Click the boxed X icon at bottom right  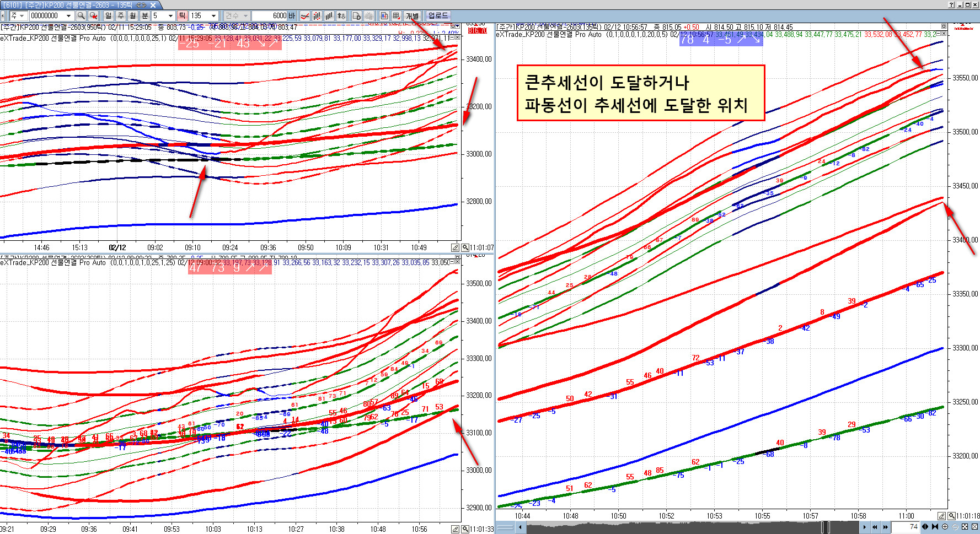[974, 527]
